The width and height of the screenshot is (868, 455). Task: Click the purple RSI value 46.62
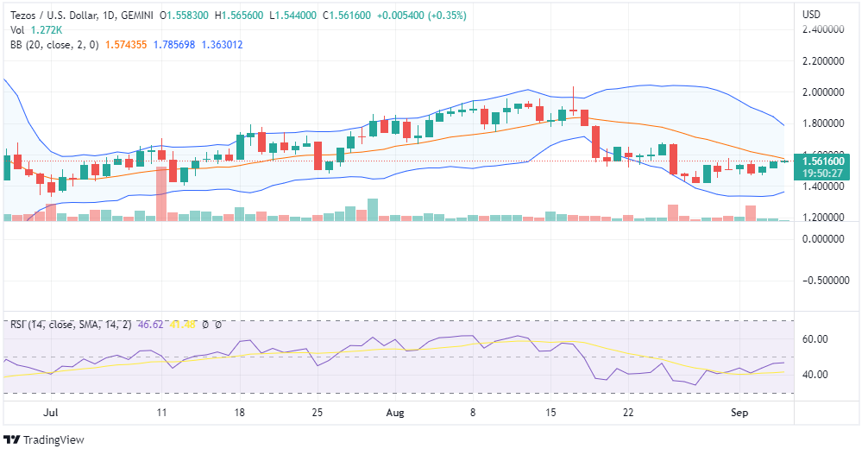coord(151,325)
